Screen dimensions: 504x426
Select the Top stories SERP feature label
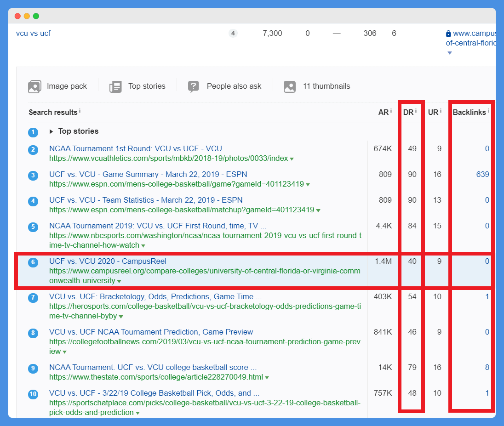pyautogui.click(x=147, y=86)
